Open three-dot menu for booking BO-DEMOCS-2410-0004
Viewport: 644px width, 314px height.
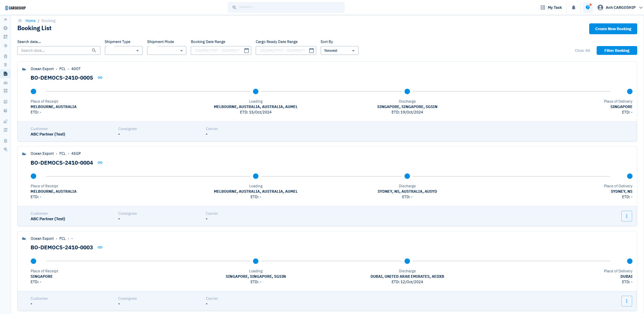[626, 216]
